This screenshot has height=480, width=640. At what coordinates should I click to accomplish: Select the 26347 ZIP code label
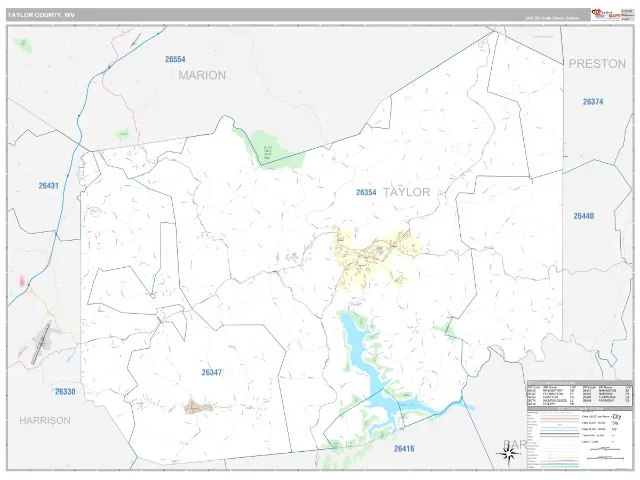[x=212, y=372]
